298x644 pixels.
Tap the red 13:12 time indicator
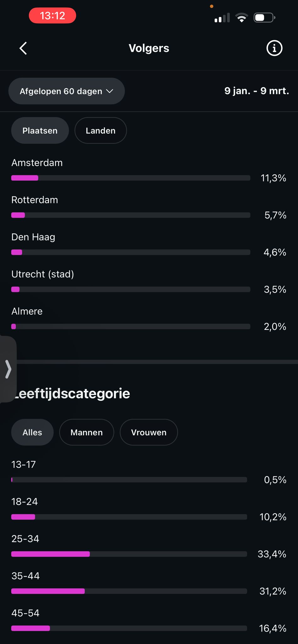coord(53,16)
